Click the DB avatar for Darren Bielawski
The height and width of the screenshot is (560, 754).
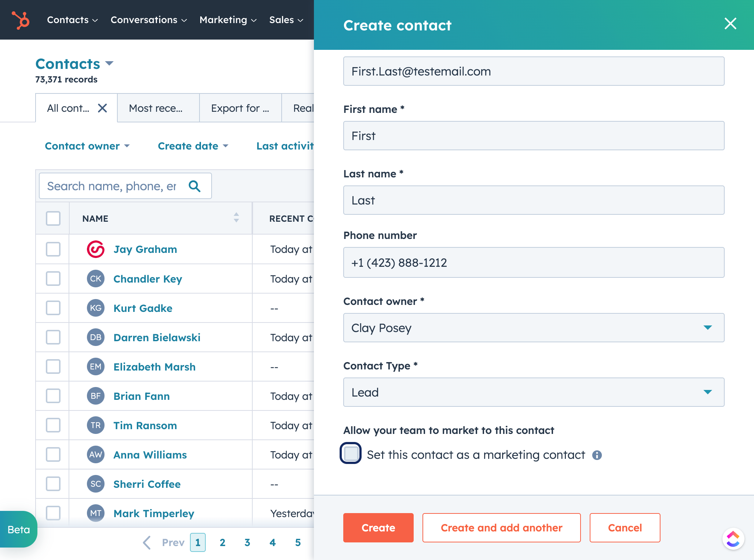pos(96,337)
